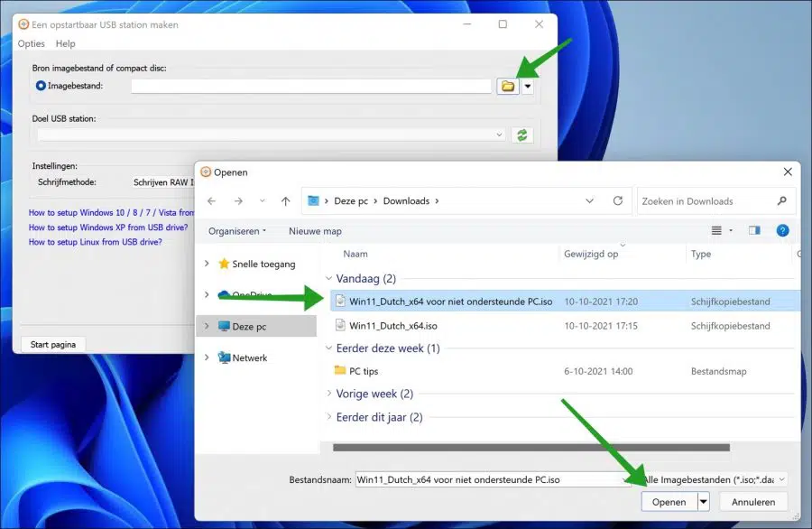Image resolution: width=812 pixels, height=529 pixels.
Task: Click the Bestandsnaam input field
Action: (493, 479)
